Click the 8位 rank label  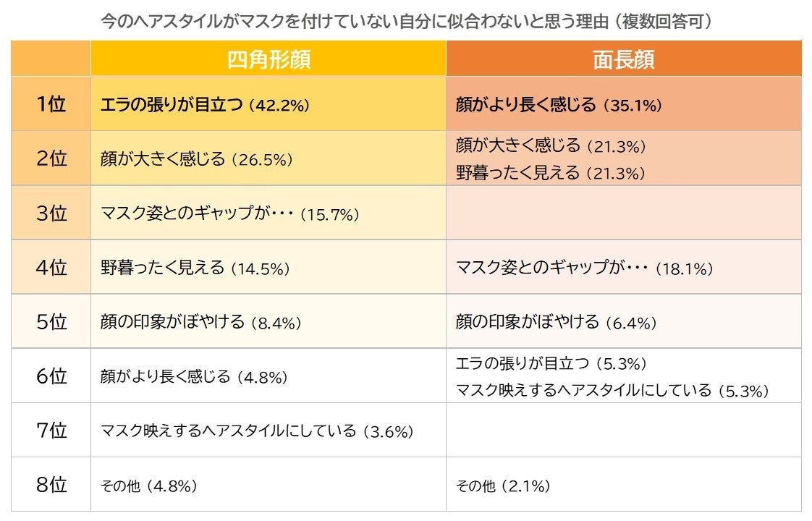point(51,485)
